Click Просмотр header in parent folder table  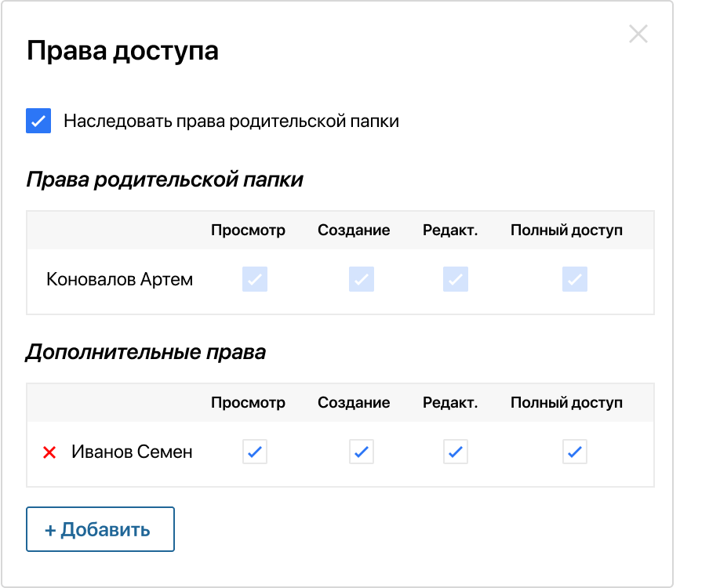pos(249,230)
